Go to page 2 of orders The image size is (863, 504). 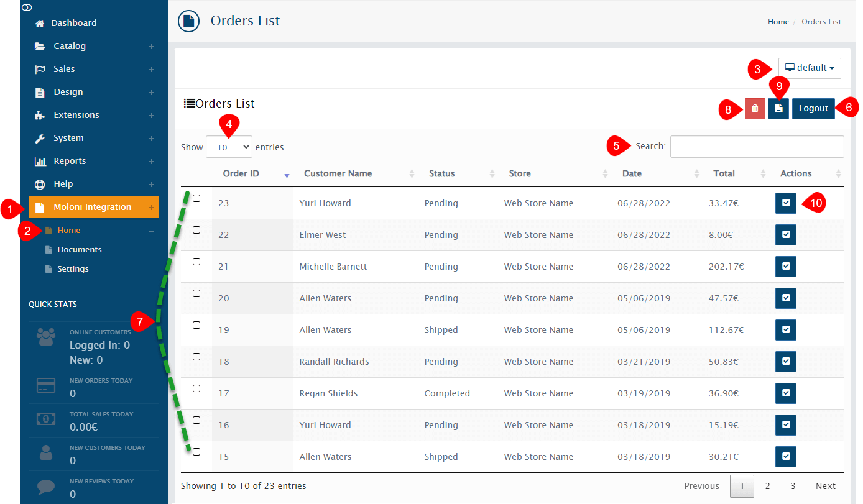[x=767, y=486]
